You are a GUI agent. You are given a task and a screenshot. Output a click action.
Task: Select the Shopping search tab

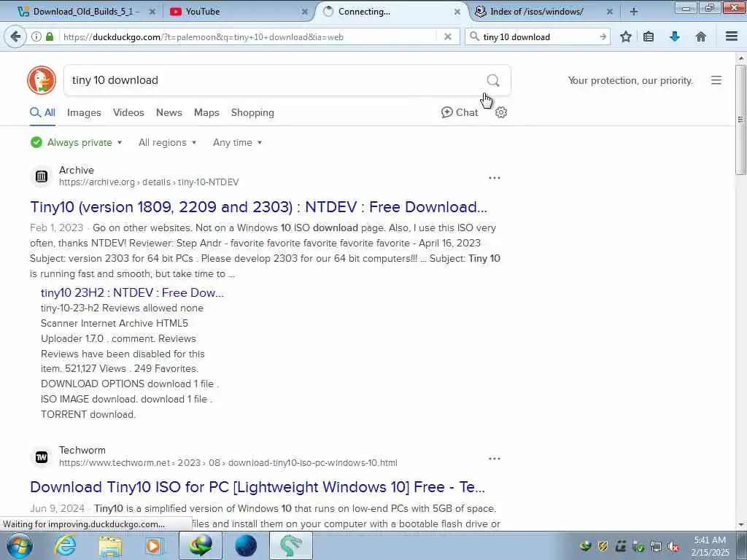pyautogui.click(x=252, y=113)
